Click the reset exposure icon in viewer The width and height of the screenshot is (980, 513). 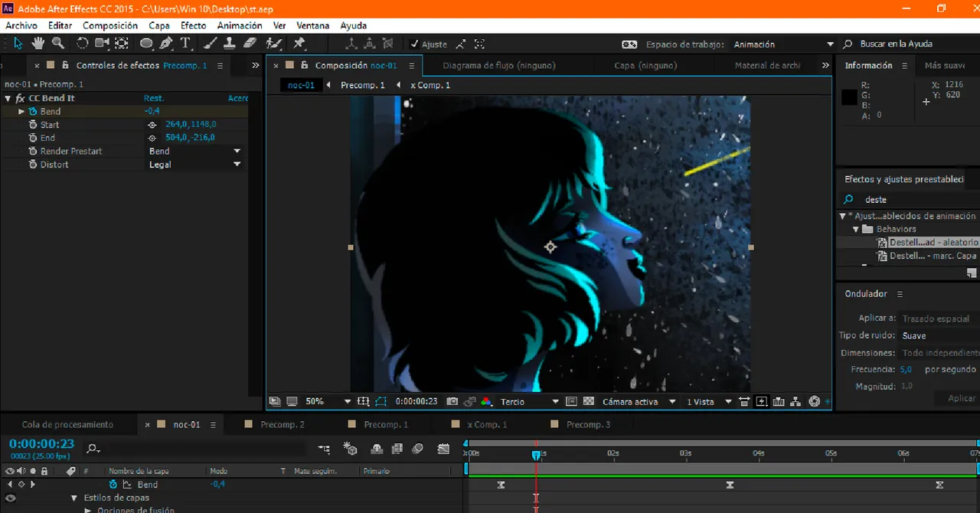pos(814,401)
